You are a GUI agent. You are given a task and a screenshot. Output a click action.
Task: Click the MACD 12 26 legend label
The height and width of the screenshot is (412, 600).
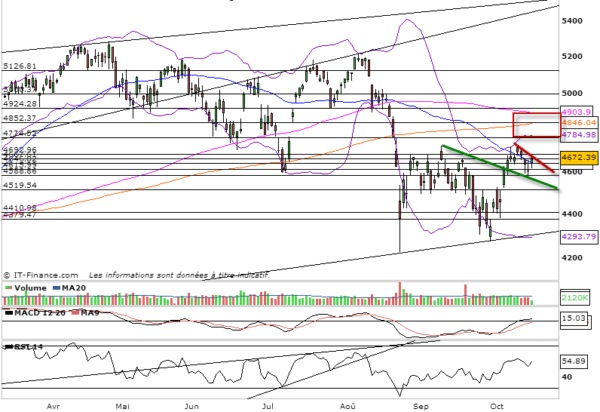tap(39, 313)
